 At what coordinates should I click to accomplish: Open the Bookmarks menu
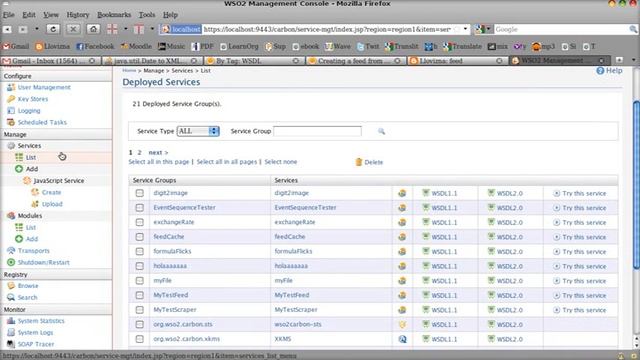114,15
